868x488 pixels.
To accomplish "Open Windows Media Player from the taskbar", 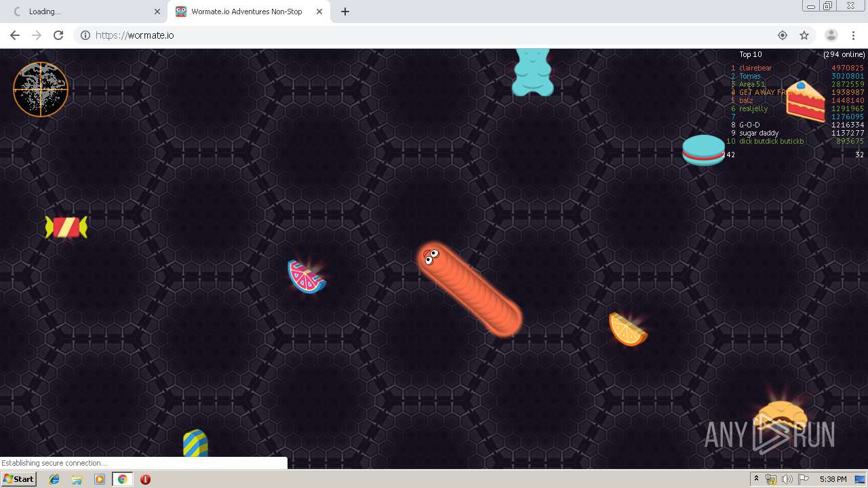I will [100, 479].
